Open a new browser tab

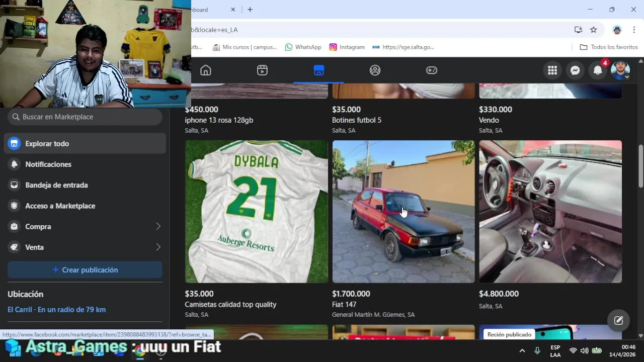[250, 10]
